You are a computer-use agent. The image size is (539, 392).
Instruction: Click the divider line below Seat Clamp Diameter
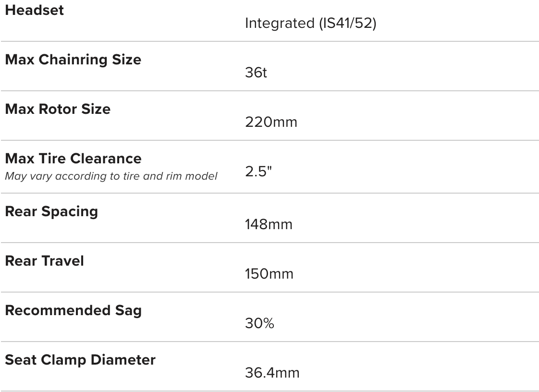coord(269,391)
